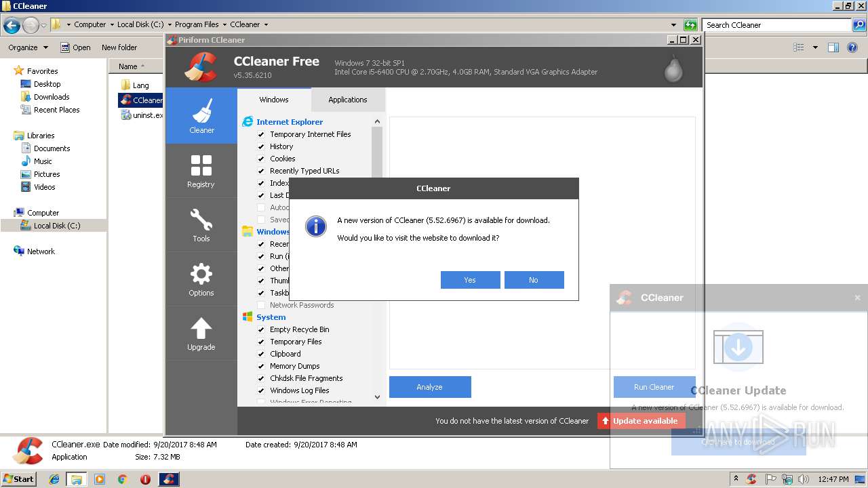Uncheck the Empty Recycle Bin checkbox
The width and height of the screenshot is (868, 488).
click(x=261, y=329)
